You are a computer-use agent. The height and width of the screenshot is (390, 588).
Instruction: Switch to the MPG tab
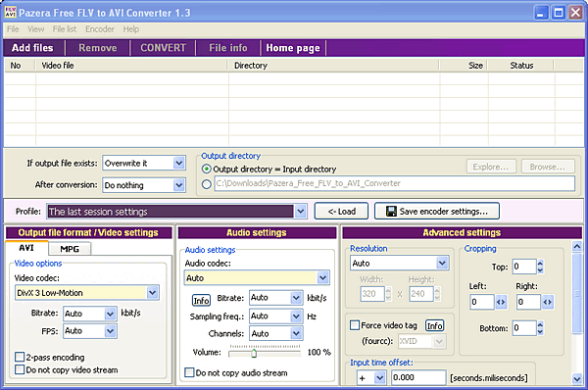pyautogui.click(x=70, y=249)
